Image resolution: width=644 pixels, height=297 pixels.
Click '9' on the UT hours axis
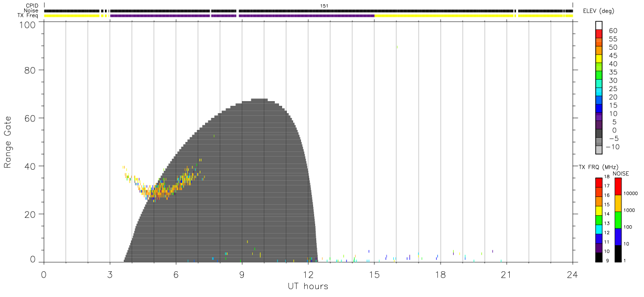(242, 274)
